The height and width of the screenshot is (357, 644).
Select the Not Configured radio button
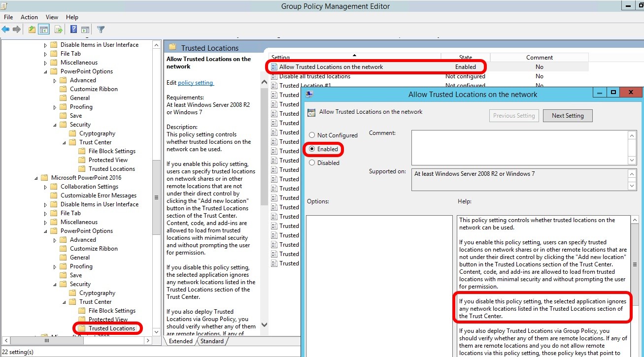(x=312, y=135)
